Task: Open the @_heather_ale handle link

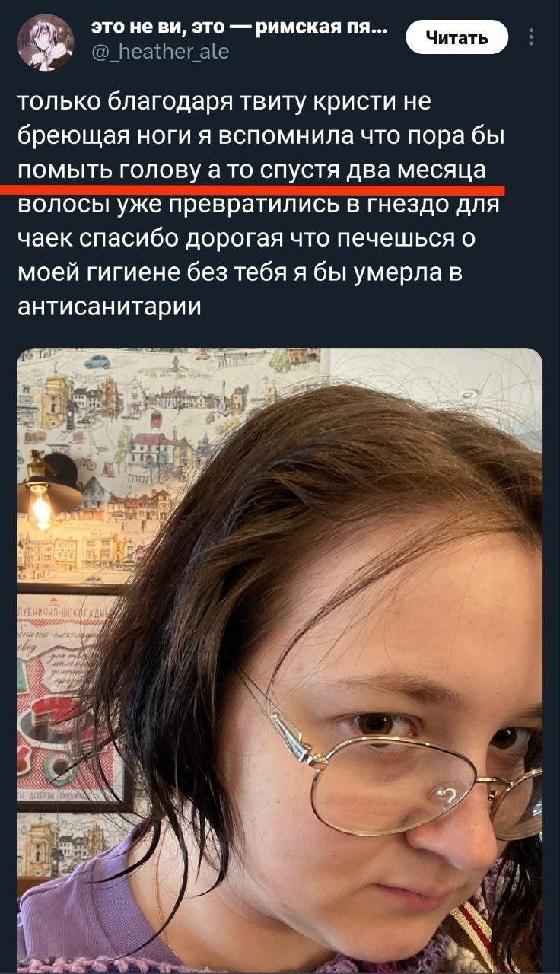Action: coord(160,51)
